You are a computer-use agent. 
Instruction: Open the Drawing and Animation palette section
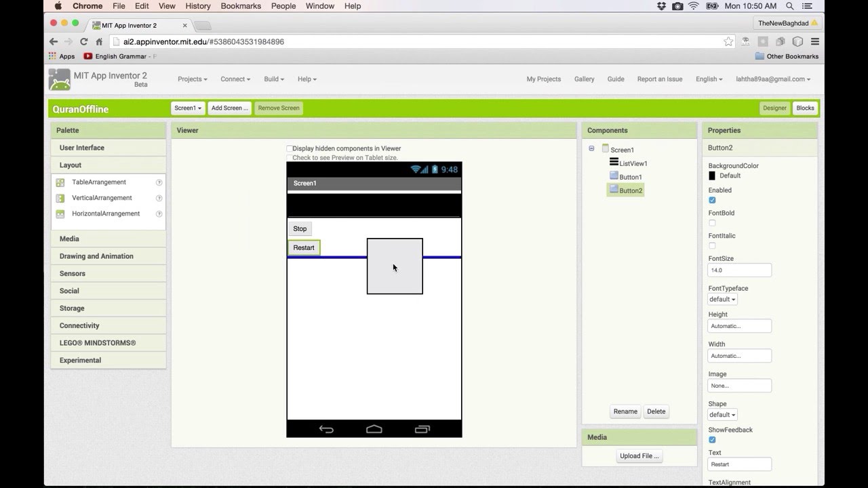click(x=108, y=256)
